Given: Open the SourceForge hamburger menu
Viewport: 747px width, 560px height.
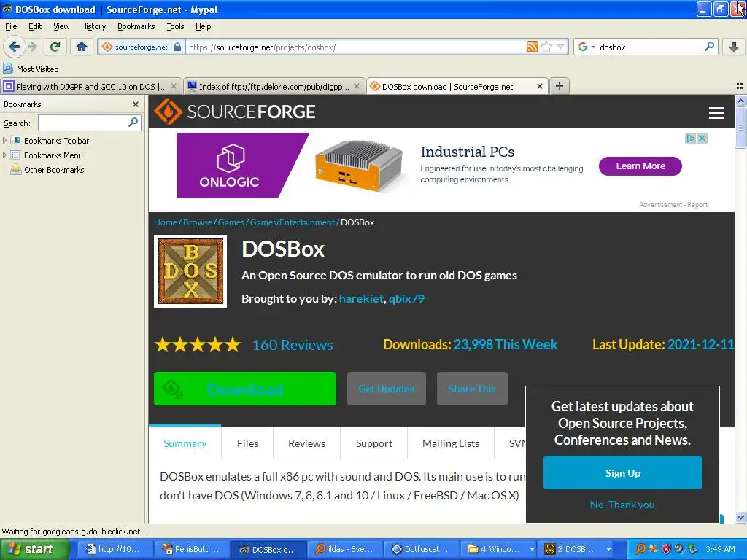Looking at the screenshot, I should (716, 113).
